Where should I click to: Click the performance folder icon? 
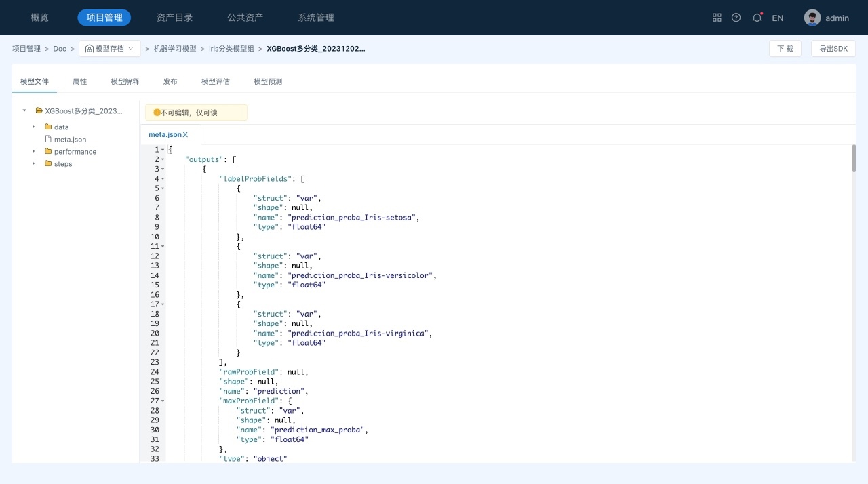[x=48, y=152]
